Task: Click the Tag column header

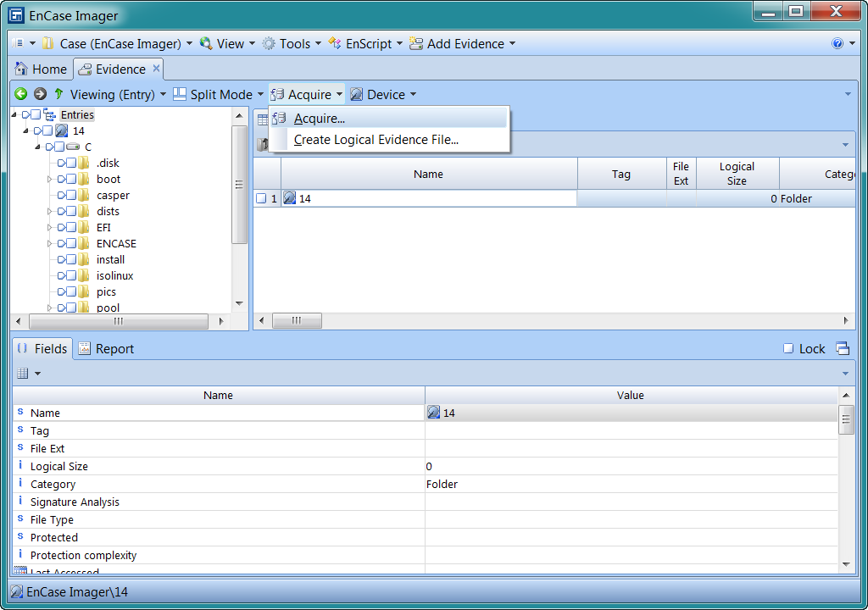Action: click(x=621, y=174)
